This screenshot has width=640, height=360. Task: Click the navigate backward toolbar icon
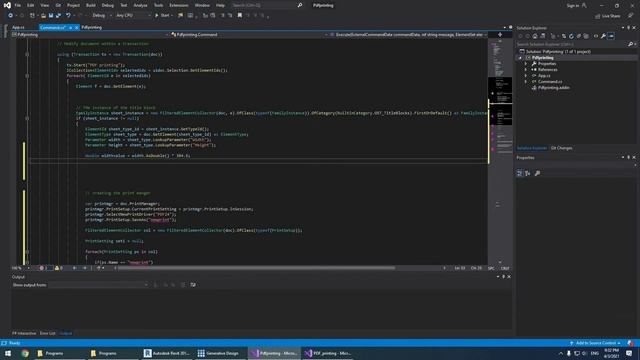click(10, 16)
